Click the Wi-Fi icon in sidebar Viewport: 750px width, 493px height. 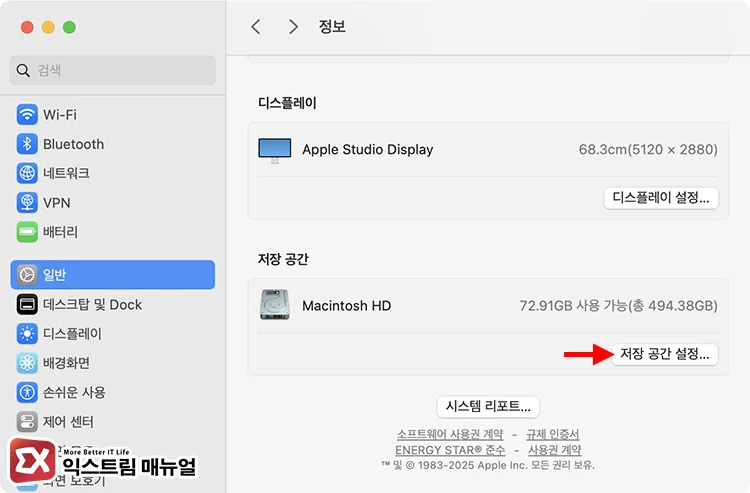(x=27, y=115)
